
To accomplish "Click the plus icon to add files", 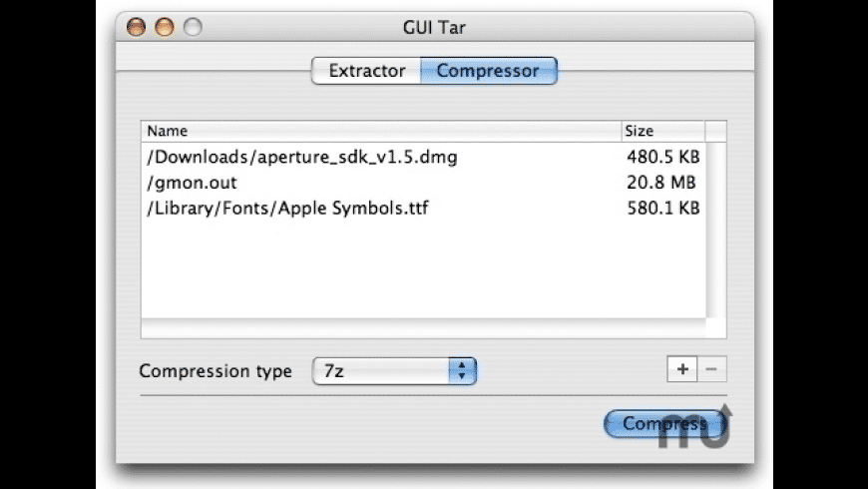I will tap(682, 369).
